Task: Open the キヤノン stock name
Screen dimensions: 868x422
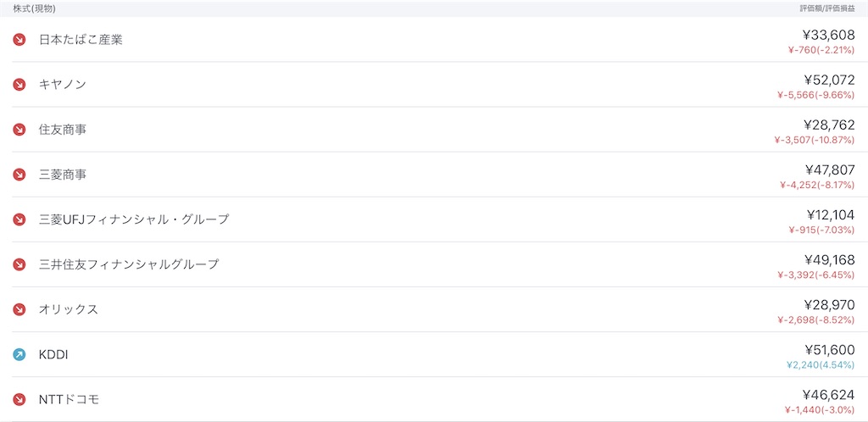Action: coord(63,85)
